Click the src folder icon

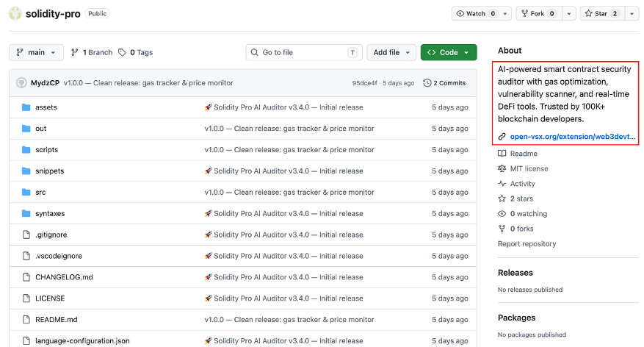(x=26, y=192)
